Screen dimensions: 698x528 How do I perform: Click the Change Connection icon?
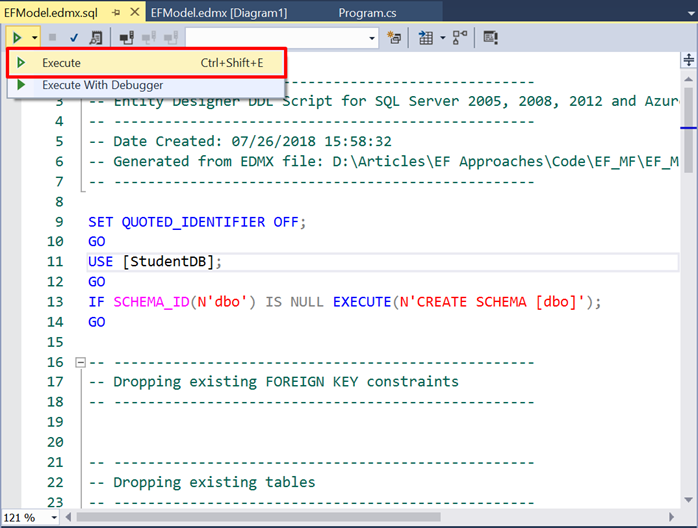point(170,38)
